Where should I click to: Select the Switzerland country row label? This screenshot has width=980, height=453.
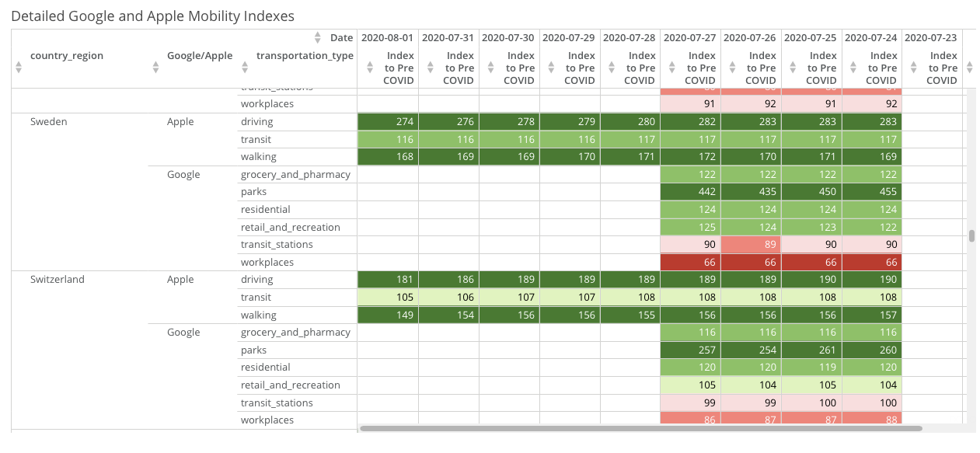click(x=58, y=280)
